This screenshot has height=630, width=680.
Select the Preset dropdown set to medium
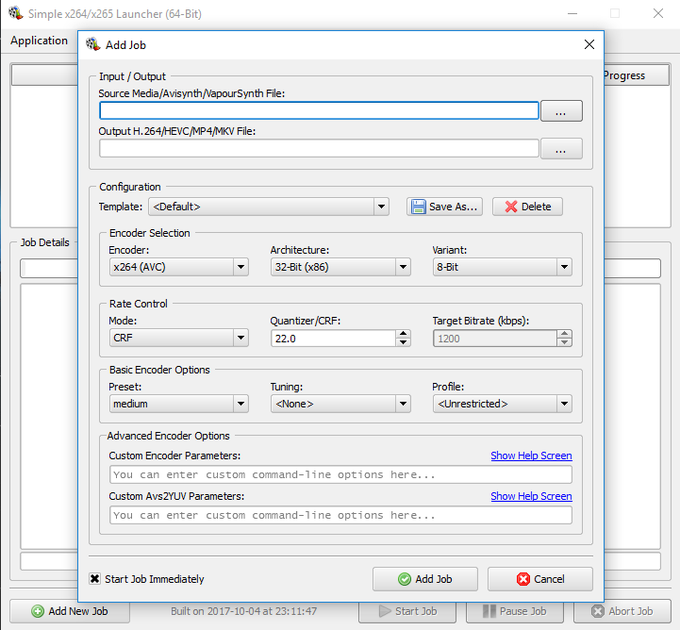(179, 404)
